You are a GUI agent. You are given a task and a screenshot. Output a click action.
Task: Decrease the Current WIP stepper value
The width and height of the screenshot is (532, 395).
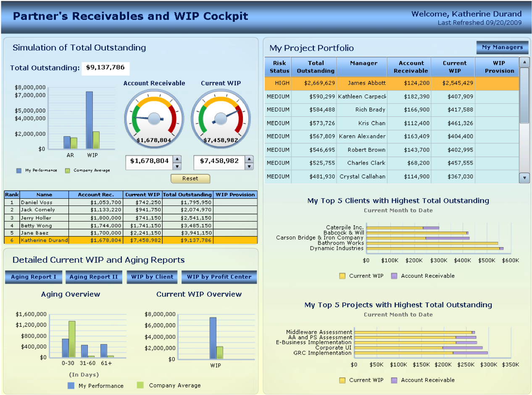click(x=249, y=166)
